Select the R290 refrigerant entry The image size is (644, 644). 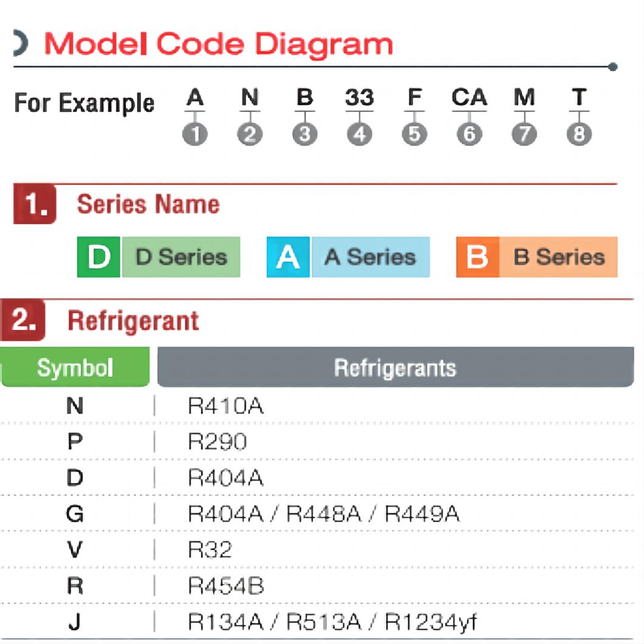coord(218,442)
